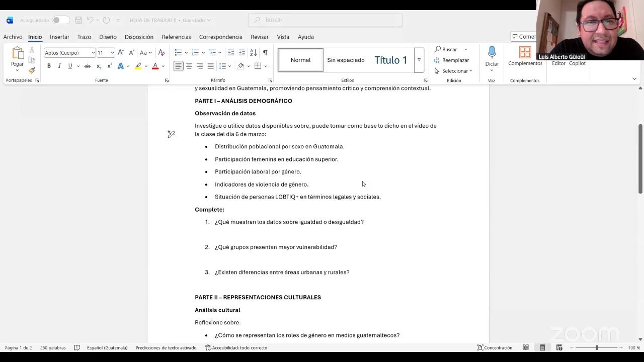The image size is (644, 362).
Task: Center-align the paragraph text
Action: tap(189, 66)
